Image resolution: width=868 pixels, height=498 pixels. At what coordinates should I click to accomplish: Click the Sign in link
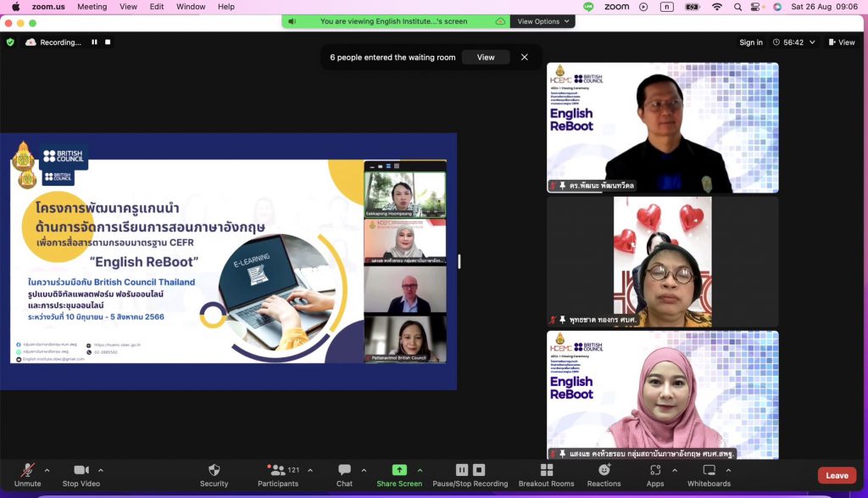pos(751,42)
